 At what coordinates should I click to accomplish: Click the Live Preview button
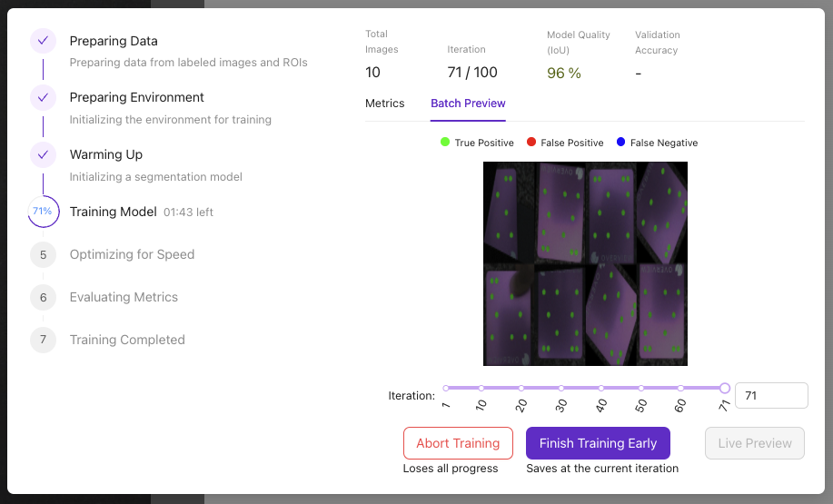[x=755, y=443]
